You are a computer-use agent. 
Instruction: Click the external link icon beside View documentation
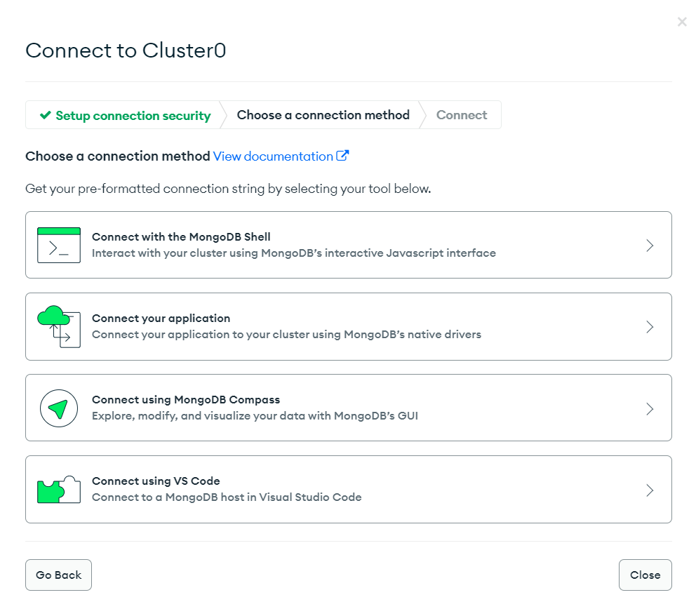pos(342,156)
